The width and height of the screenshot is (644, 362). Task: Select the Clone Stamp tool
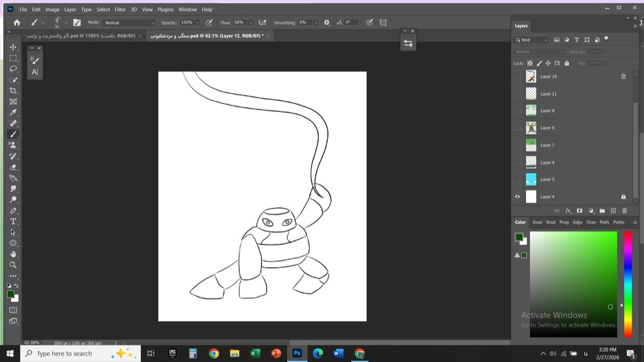tap(13, 145)
